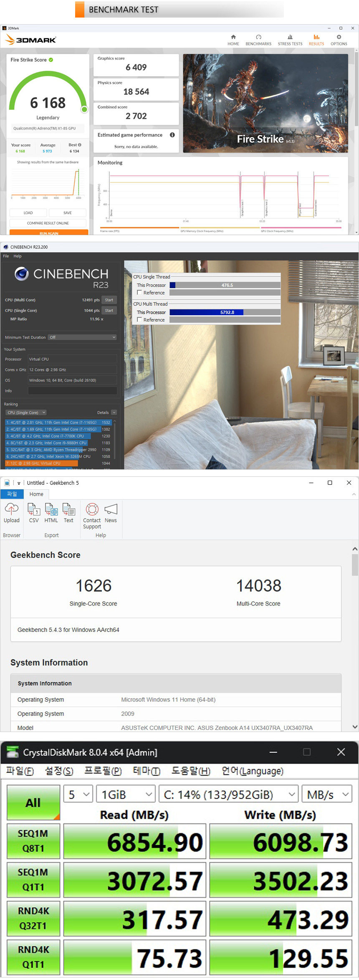Click SEQ1M Q8T1 read value 6854.90
This screenshot has height=980, width=359.
coord(155,842)
